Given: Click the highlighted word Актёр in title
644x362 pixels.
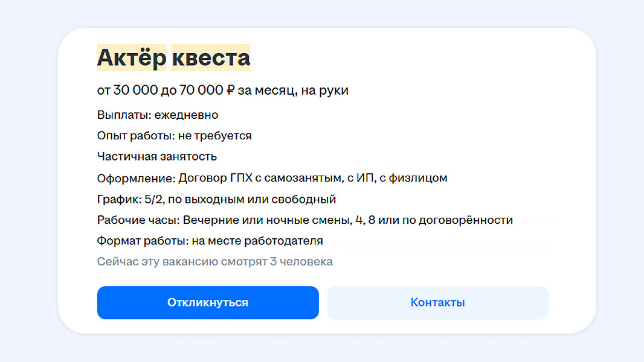Looking at the screenshot, I should click(x=131, y=58).
